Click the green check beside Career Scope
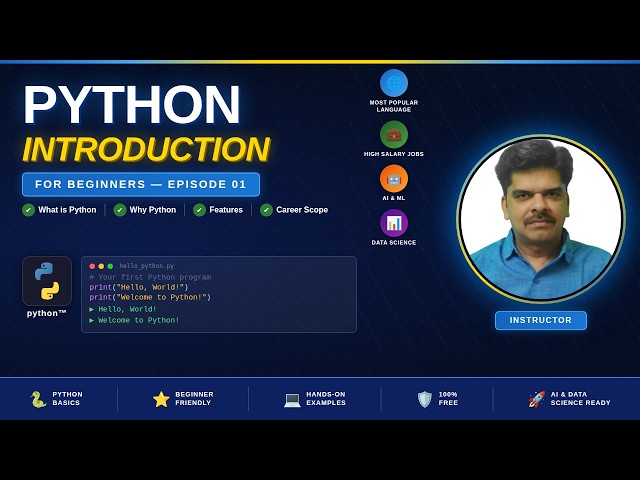The image size is (640, 480). tap(266, 210)
